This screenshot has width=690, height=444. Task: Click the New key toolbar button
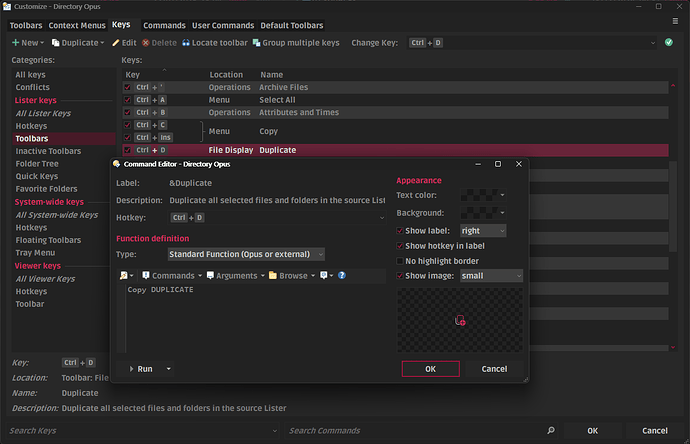pyautogui.click(x=28, y=43)
